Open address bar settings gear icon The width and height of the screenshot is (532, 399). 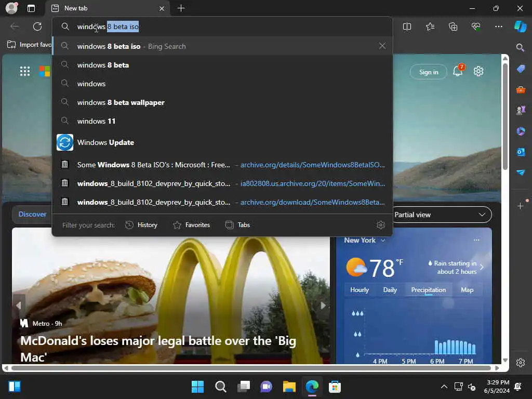point(381,225)
